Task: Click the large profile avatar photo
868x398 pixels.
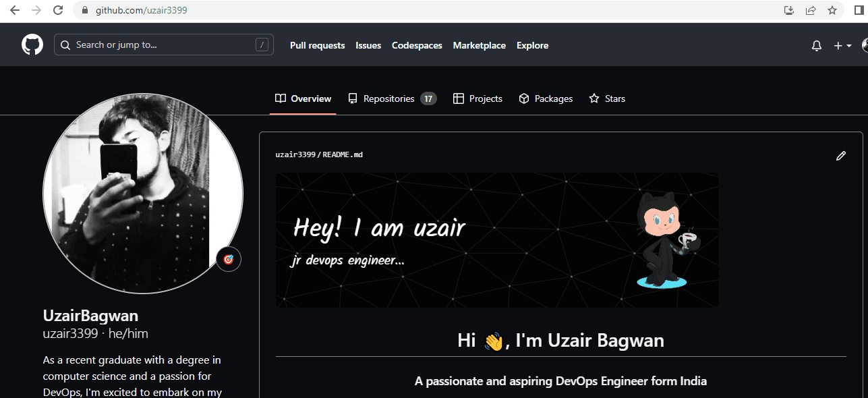Action: point(143,193)
